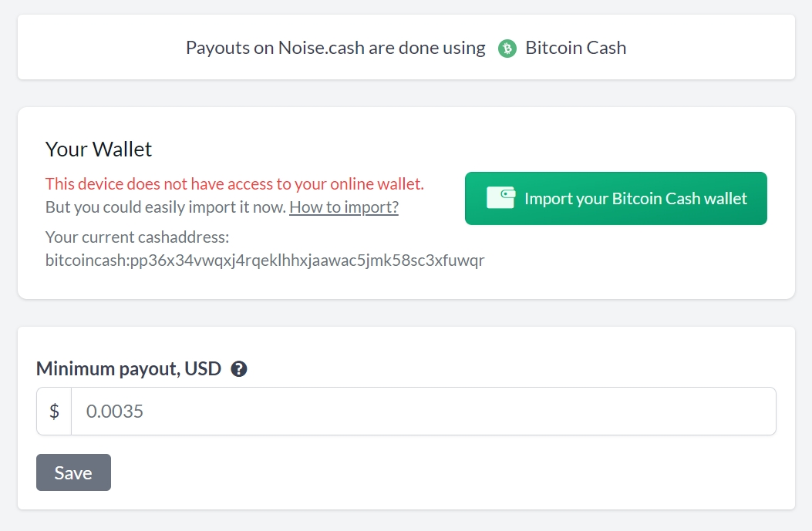Click the wallet icon on import button
Viewport: 812px width, 531px height.
coord(500,198)
